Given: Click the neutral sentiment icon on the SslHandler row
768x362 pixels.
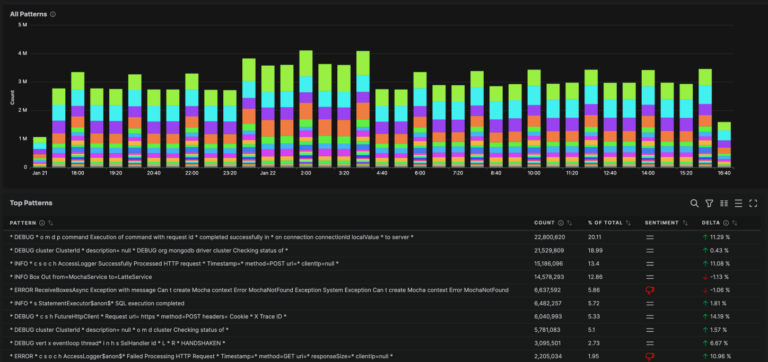Looking at the screenshot, I should click(x=650, y=343).
